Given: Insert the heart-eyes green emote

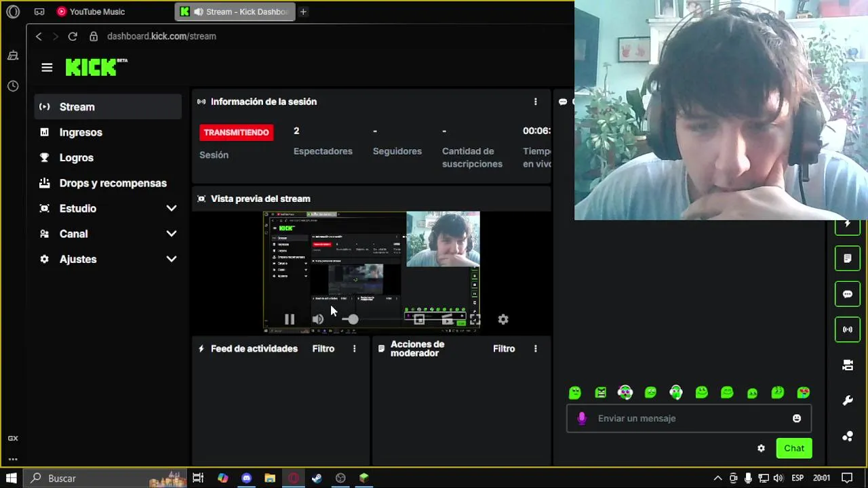Looking at the screenshot, I should click(x=804, y=392).
